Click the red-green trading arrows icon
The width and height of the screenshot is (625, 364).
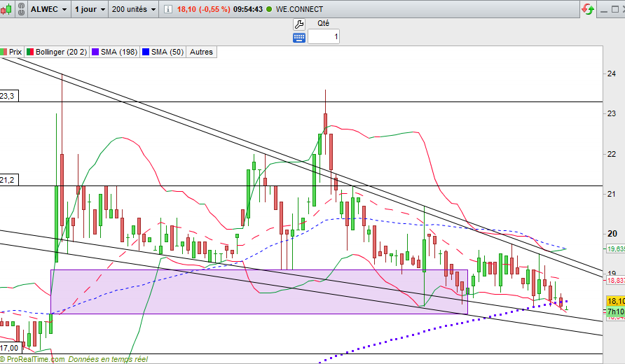click(588, 9)
